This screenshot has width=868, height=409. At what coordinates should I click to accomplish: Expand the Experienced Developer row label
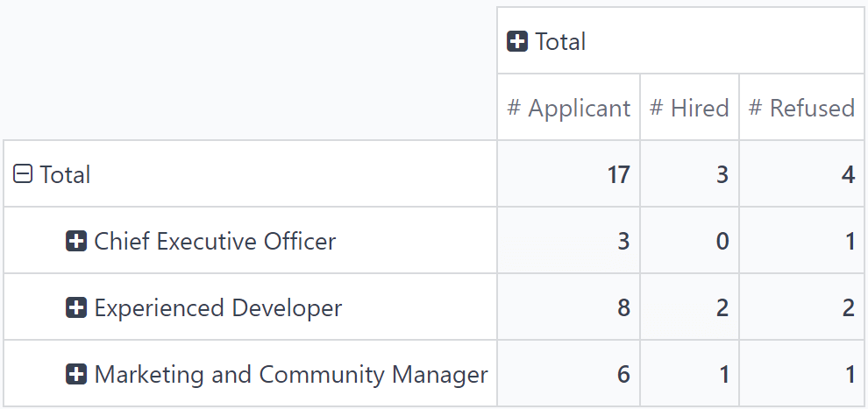[x=217, y=307]
